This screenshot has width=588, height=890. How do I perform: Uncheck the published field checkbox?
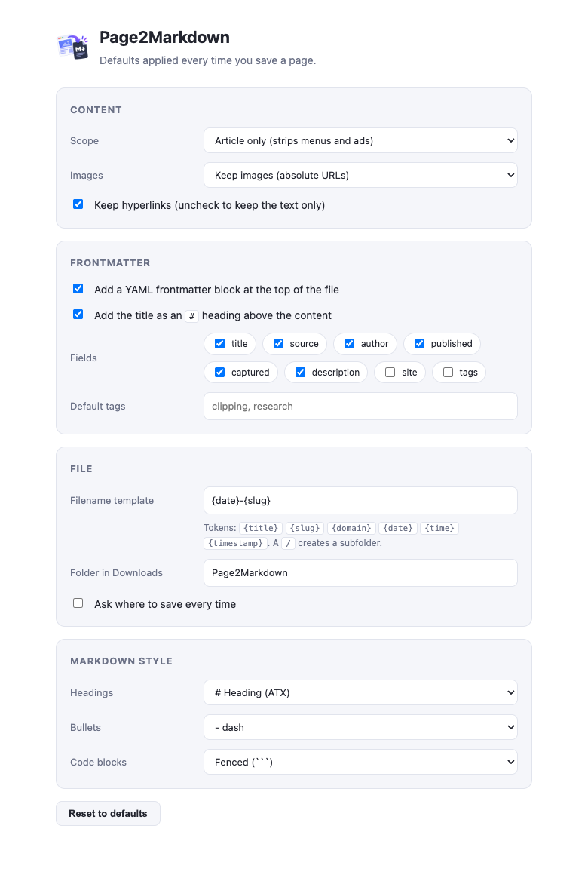(419, 343)
